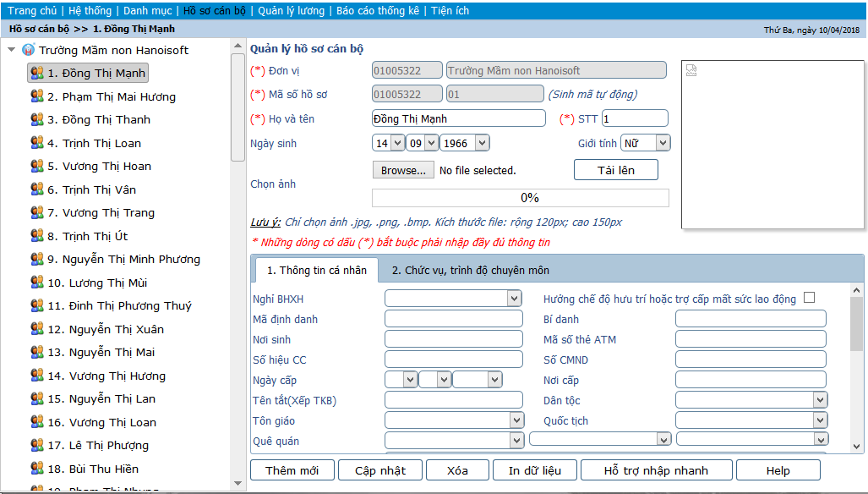Click the Họ và tên input field
The height and width of the screenshot is (494, 868).
click(459, 118)
